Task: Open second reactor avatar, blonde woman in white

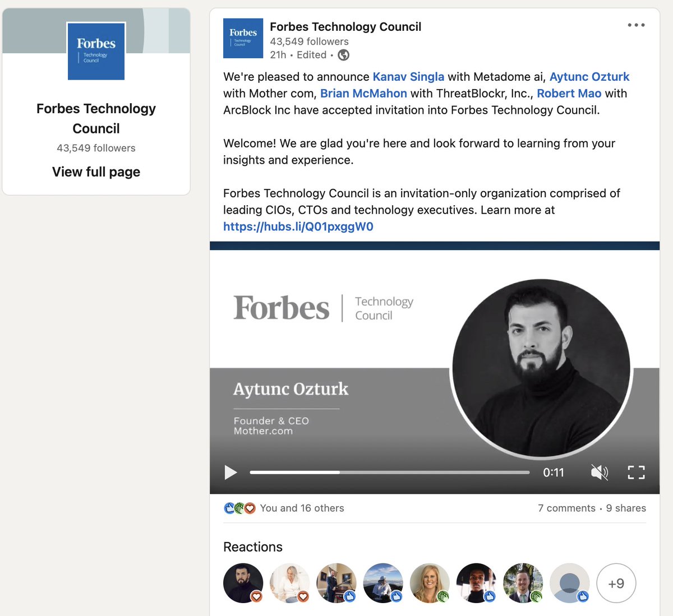Action: [x=289, y=583]
